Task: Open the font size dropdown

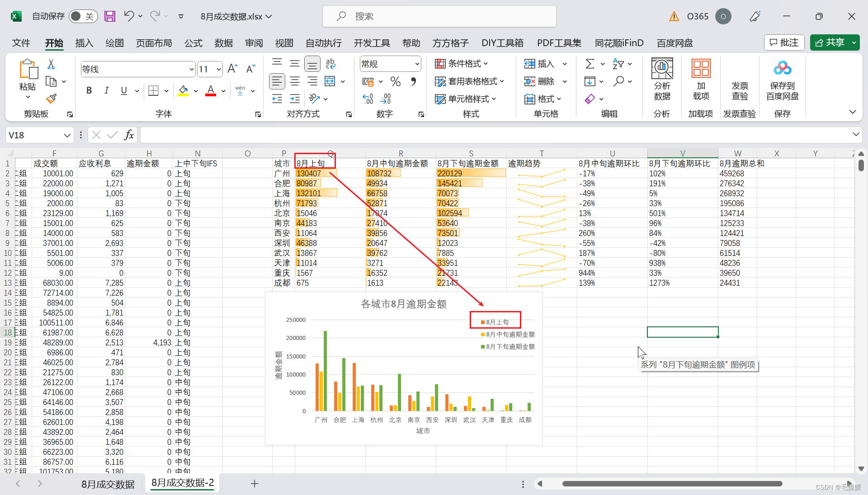Action: 219,69
